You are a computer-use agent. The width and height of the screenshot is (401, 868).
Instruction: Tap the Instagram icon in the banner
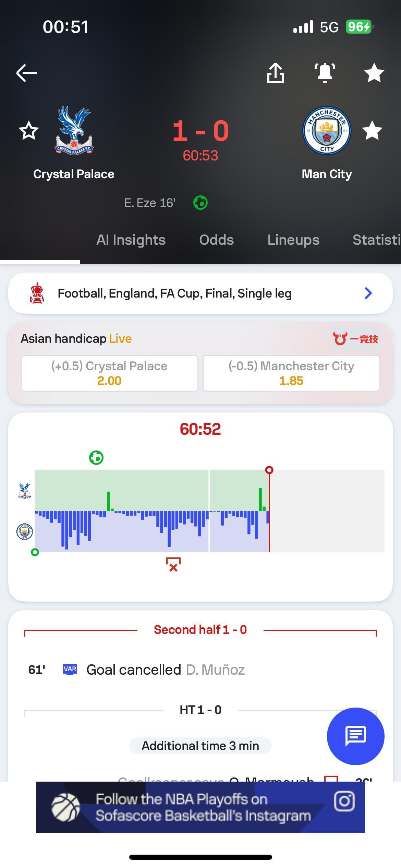coord(344,801)
